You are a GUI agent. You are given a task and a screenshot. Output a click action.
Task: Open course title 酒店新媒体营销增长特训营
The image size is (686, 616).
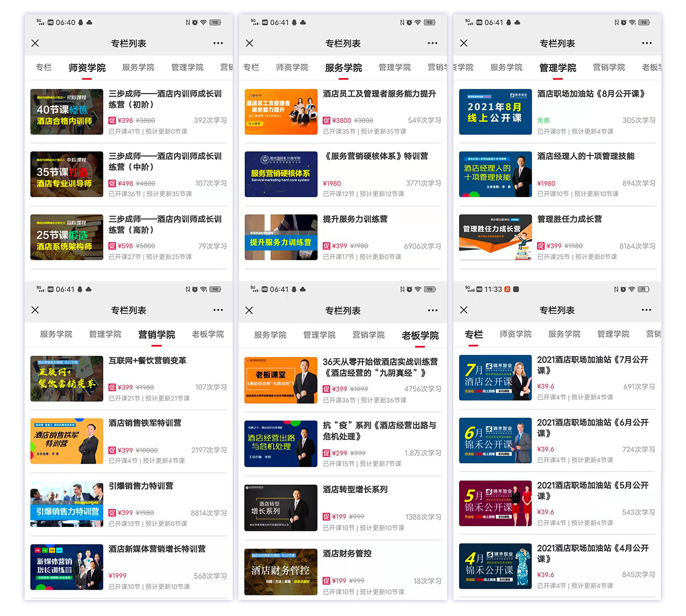[x=157, y=549]
